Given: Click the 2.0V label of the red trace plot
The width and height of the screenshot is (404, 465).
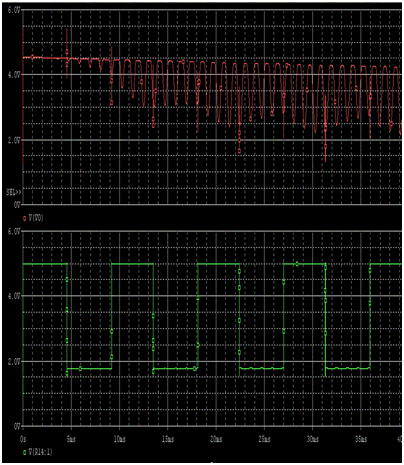Looking at the screenshot, I should click(x=14, y=140).
